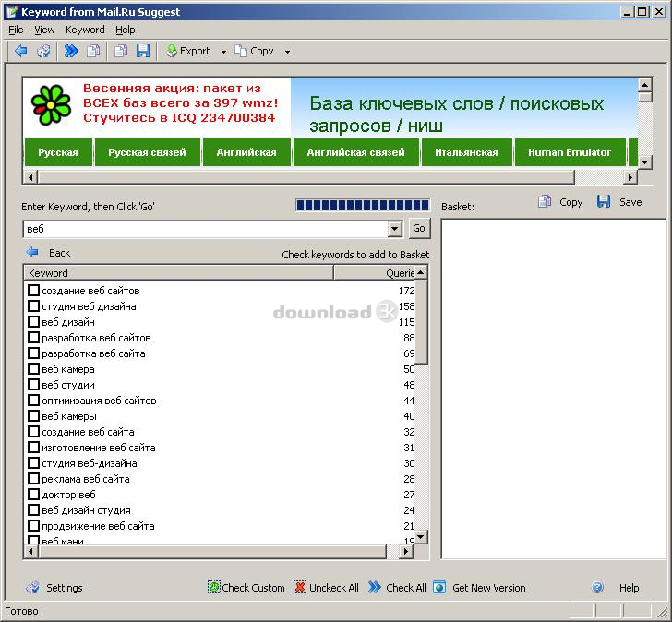Open the toolbar Copy dropdown arrow
This screenshot has height=622, width=672.
coord(287,53)
